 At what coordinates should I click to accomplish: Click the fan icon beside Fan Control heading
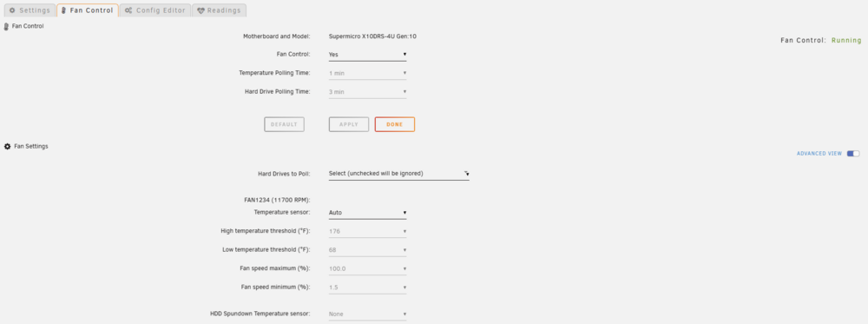[6, 26]
